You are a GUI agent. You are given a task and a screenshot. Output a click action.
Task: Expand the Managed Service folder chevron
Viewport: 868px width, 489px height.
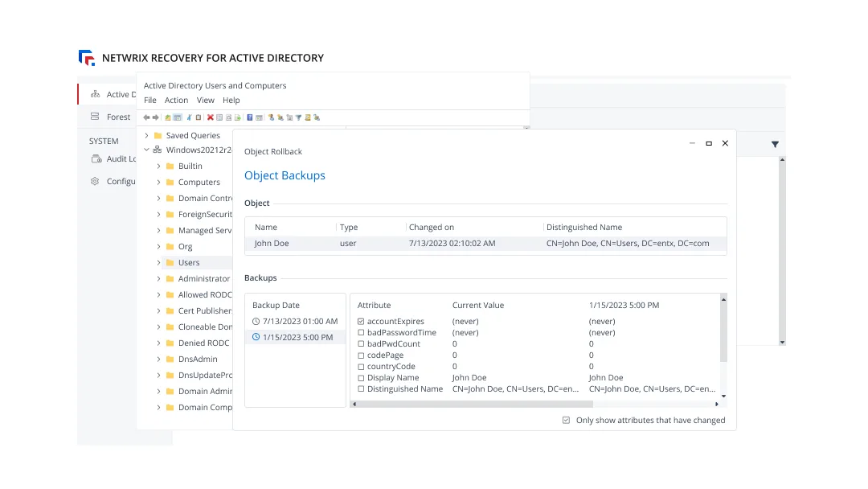[x=158, y=230]
